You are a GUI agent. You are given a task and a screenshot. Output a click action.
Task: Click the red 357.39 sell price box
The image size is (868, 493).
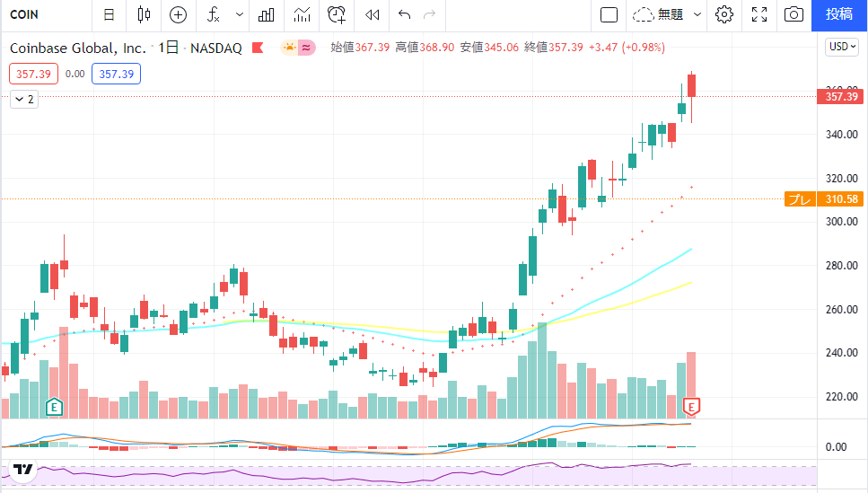34,74
